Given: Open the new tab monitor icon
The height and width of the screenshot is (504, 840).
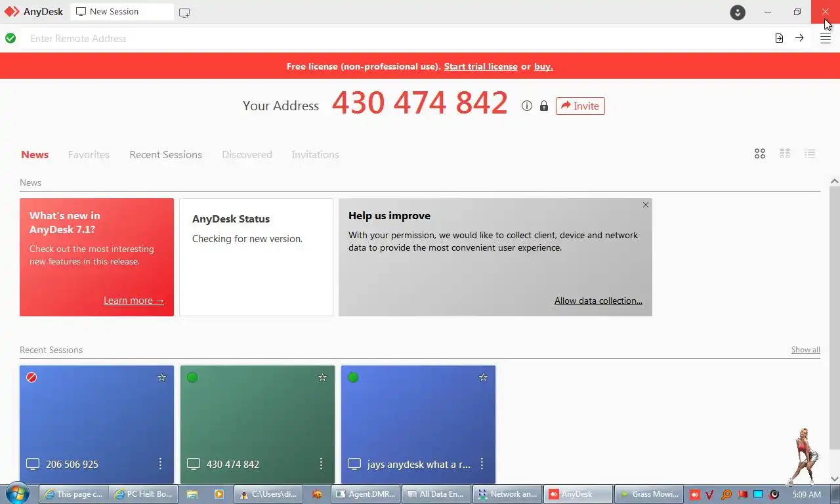Looking at the screenshot, I should point(184,12).
